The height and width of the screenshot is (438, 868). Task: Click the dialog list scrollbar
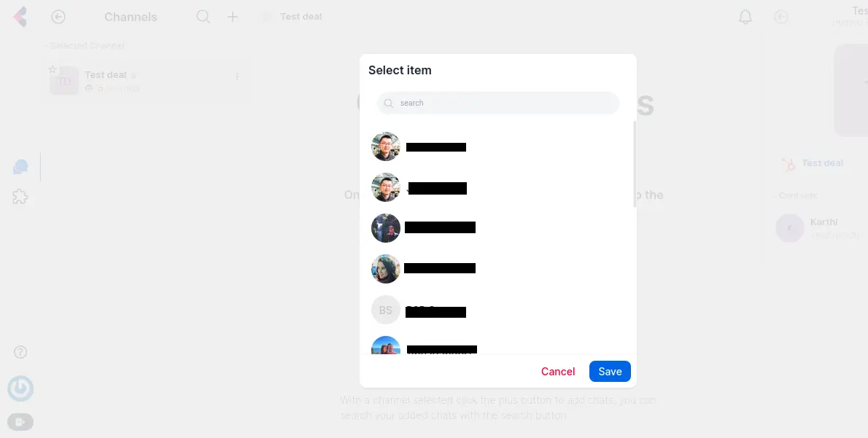[x=635, y=164]
